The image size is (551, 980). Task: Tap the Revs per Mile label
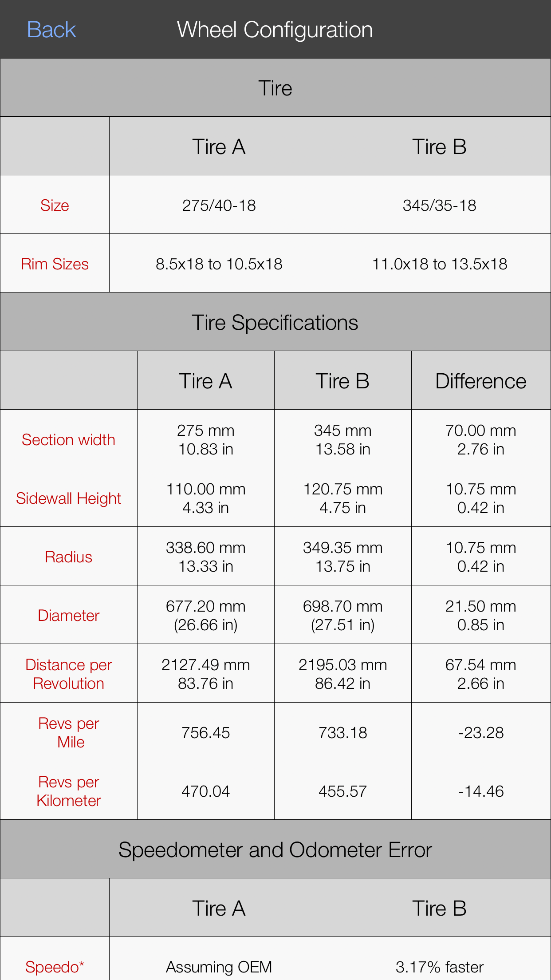tap(68, 732)
